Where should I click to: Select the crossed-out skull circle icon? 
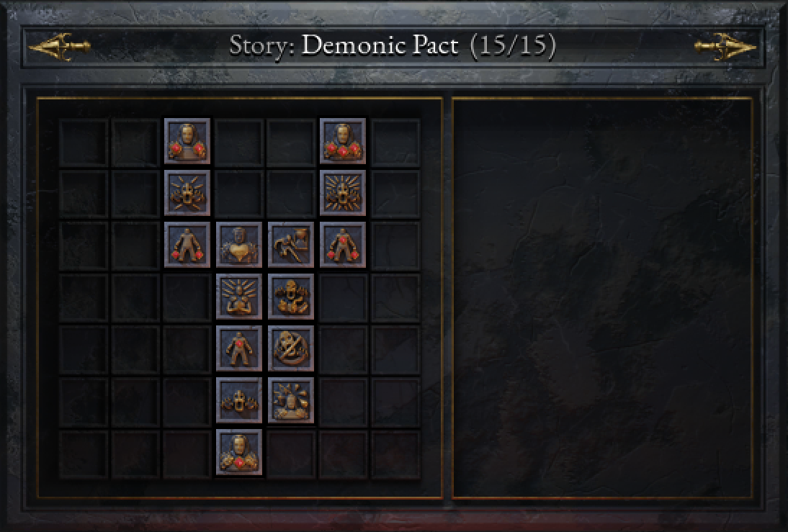pyautogui.click(x=291, y=348)
